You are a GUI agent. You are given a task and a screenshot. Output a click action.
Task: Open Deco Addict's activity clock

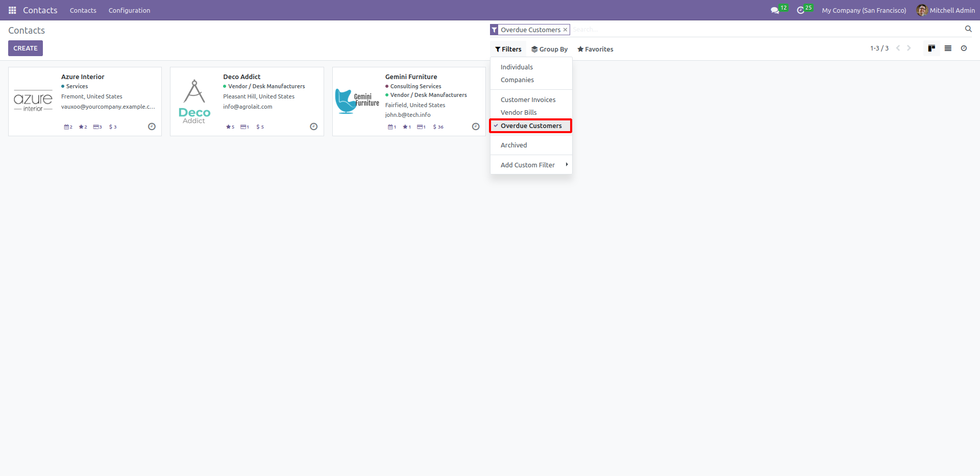click(314, 127)
